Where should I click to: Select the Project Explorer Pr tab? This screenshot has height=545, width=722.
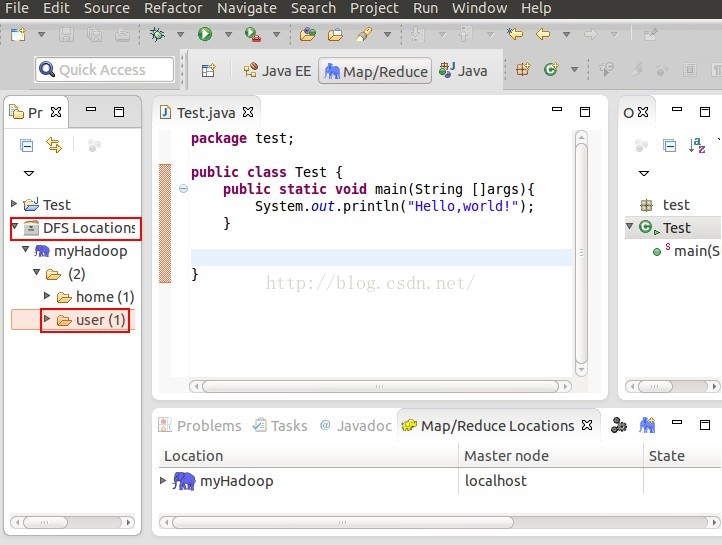(35, 112)
